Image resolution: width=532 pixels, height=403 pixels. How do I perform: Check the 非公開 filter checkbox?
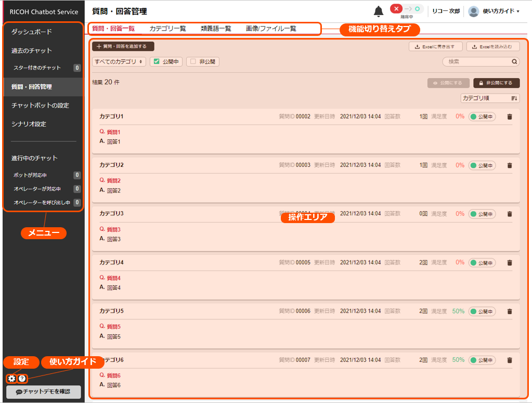click(x=193, y=61)
